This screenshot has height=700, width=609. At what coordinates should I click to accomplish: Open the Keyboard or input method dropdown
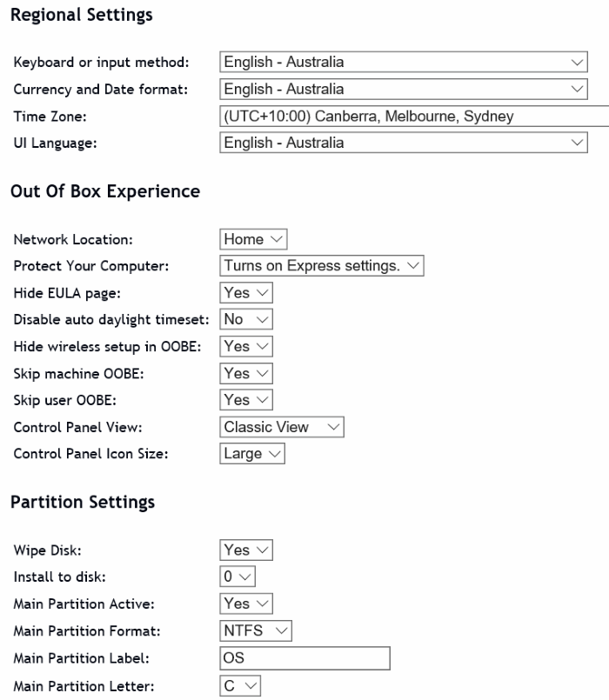(404, 62)
